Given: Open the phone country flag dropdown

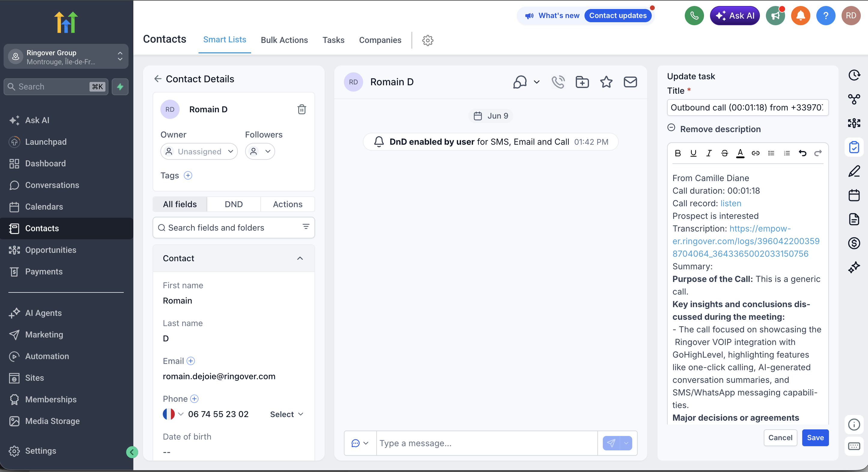Looking at the screenshot, I should click(173, 414).
